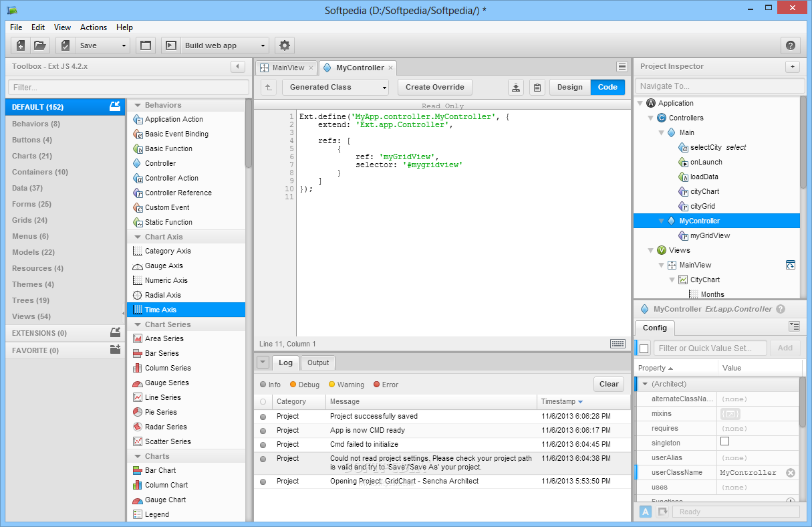
Task: Open the File menu
Action: point(16,27)
